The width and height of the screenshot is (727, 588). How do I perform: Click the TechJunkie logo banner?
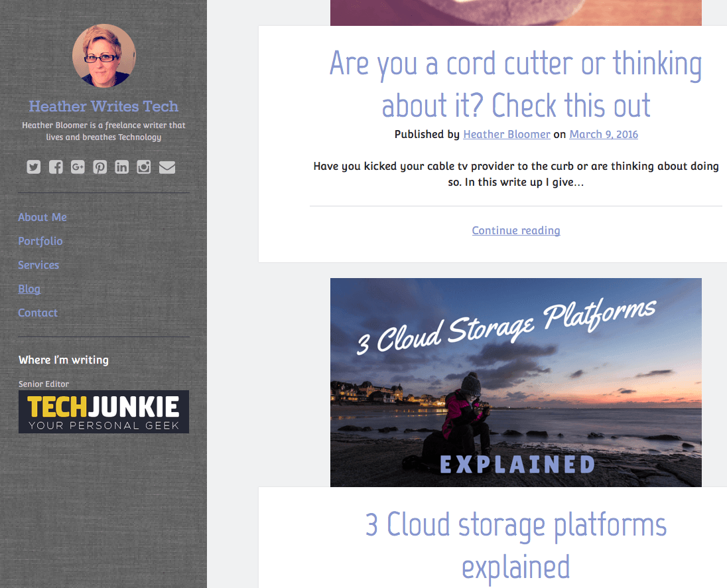coord(104,411)
